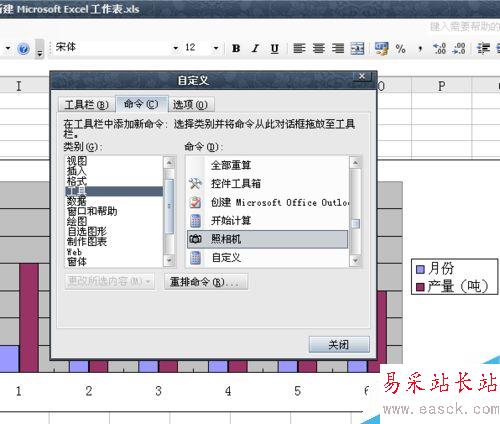Increase decimal places
This screenshot has width=500, height=424.
[x=439, y=49]
